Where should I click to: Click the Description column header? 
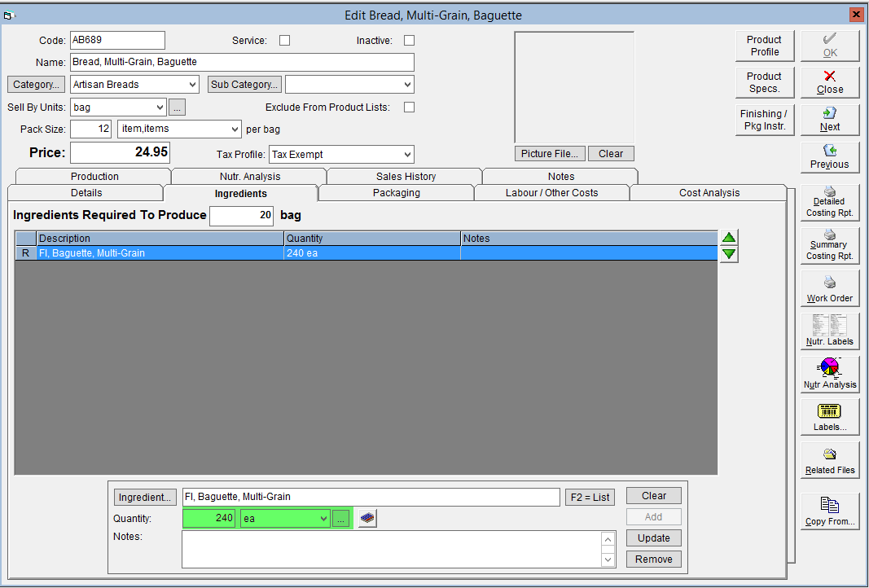point(160,239)
